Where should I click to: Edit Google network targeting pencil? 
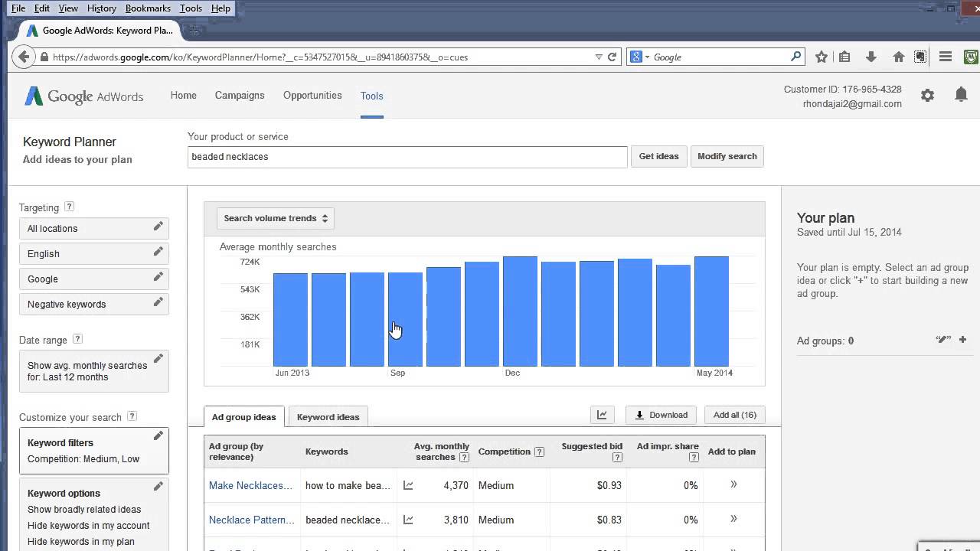click(x=158, y=277)
